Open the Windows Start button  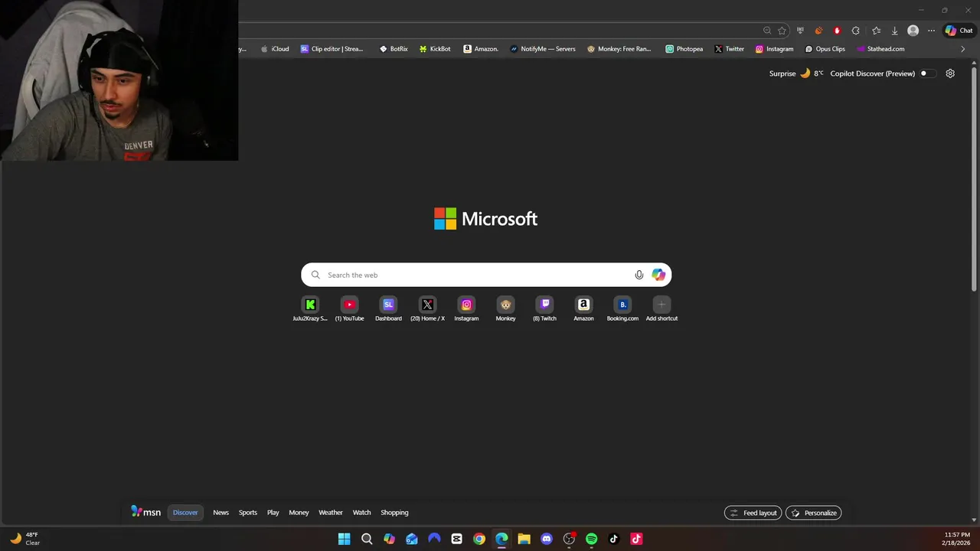pos(345,539)
